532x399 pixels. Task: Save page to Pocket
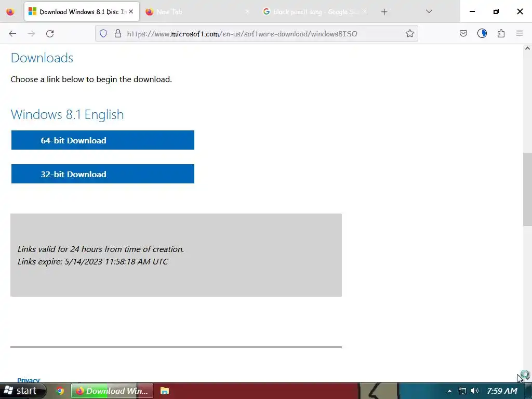click(463, 34)
